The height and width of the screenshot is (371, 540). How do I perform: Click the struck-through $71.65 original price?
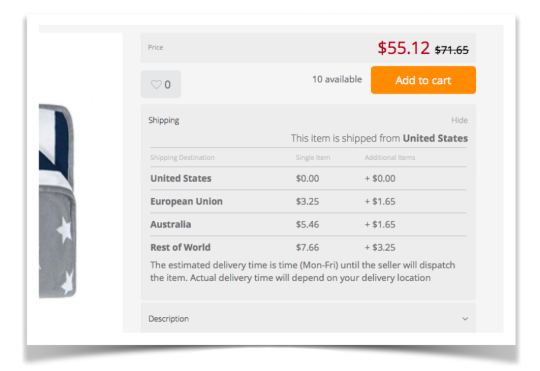451,50
